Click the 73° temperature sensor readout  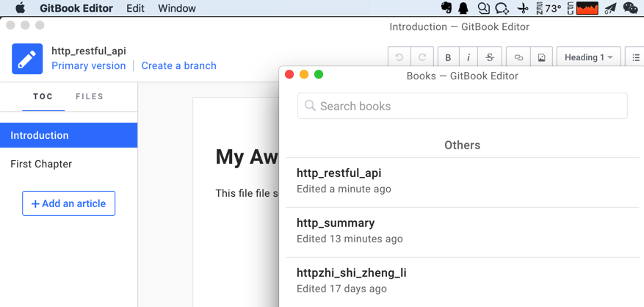point(549,8)
